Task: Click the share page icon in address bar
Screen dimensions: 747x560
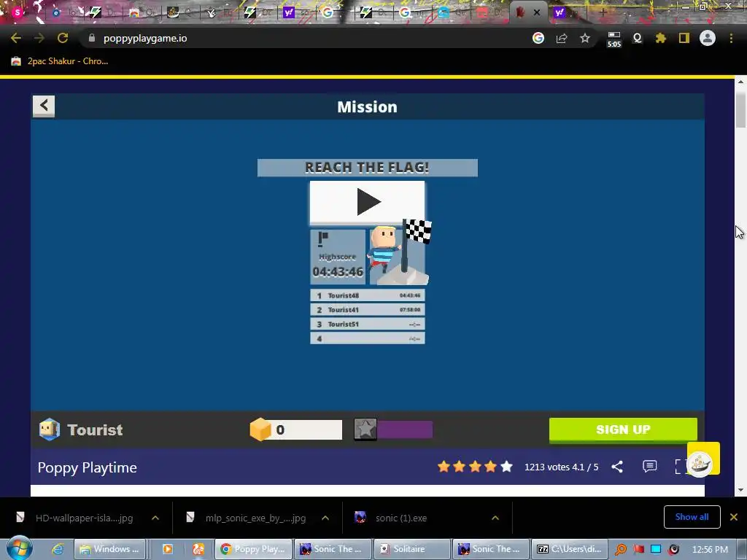Action: (562, 38)
